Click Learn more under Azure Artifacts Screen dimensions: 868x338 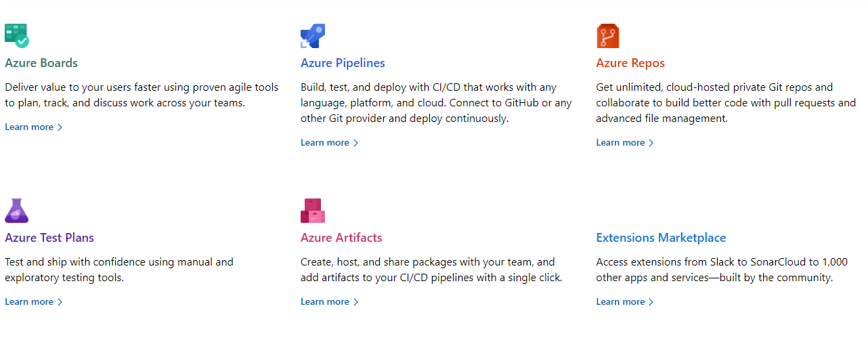coord(325,301)
